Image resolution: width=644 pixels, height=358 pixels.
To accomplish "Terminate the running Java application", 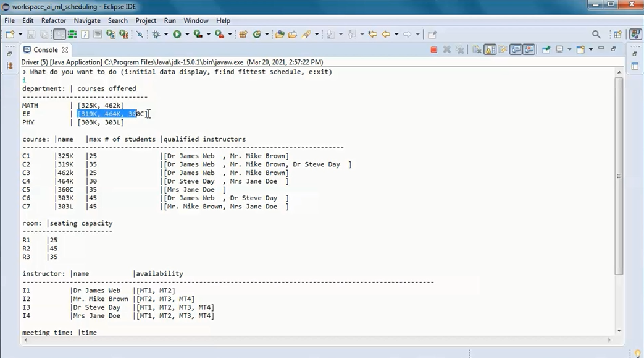I will tap(433, 49).
